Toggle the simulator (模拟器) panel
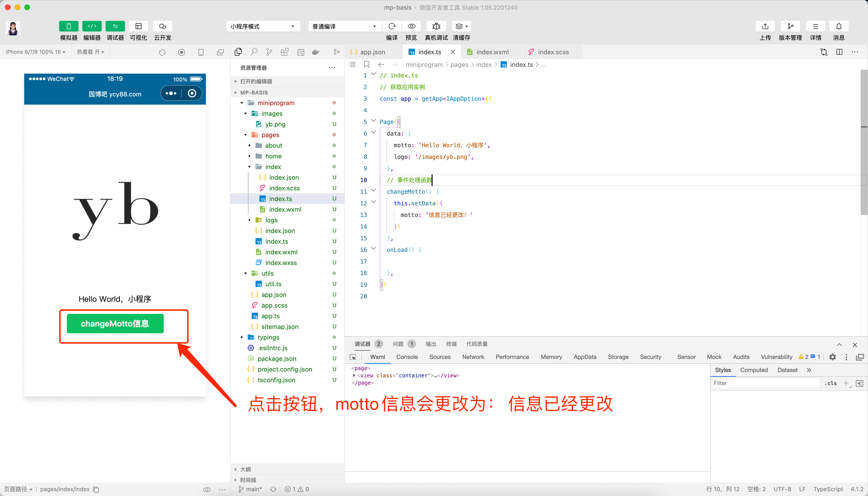 pos(69,26)
